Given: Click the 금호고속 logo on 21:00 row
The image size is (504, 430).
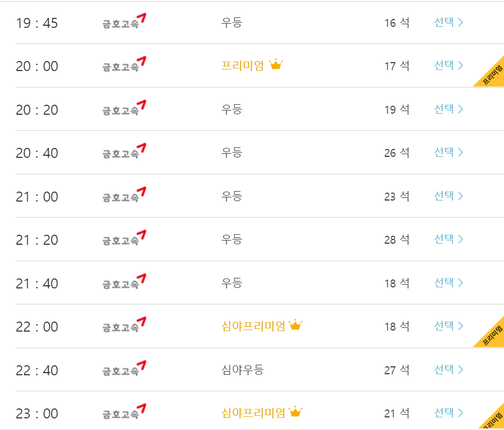Looking at the screenshot, I should point(124,195).
